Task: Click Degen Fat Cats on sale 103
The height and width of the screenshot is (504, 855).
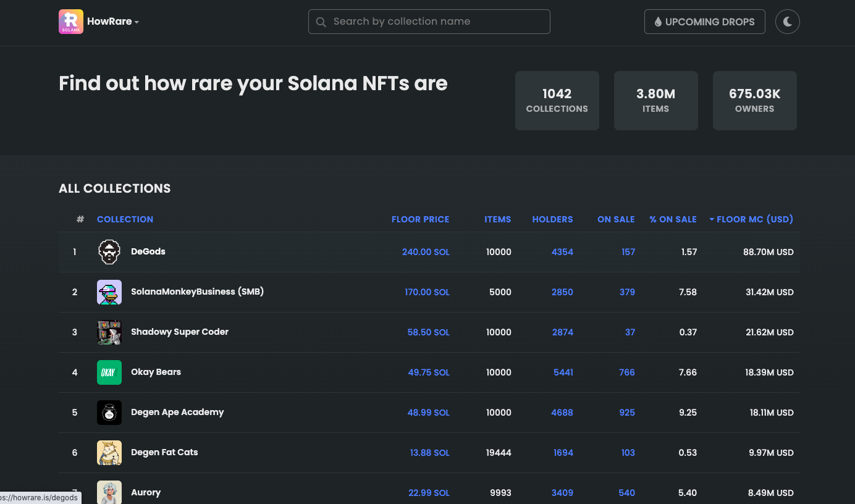Action: click(x=628, y=453)
